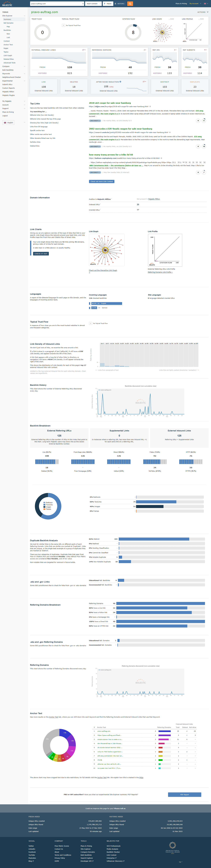Click the orange search button
Viewport: 211px width, 868px height.
click(x=130, y=4)
